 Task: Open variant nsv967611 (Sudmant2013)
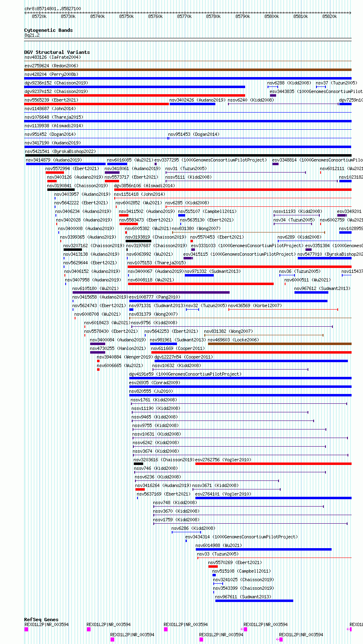pos(243,597)
